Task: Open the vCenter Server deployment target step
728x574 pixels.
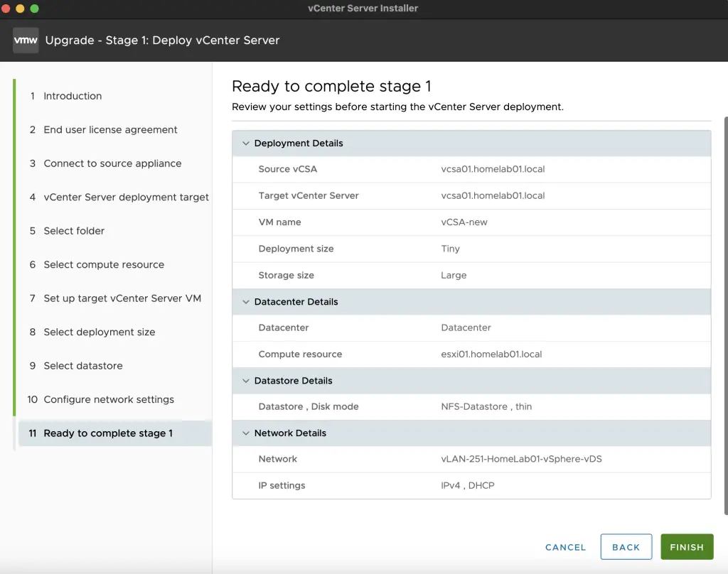Action: click(126, 197)
